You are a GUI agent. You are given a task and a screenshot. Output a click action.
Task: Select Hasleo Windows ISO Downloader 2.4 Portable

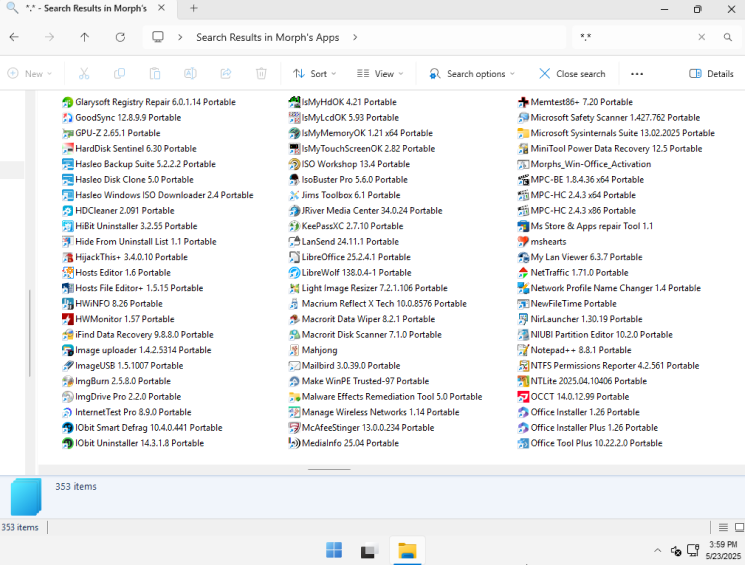point(158,195)
